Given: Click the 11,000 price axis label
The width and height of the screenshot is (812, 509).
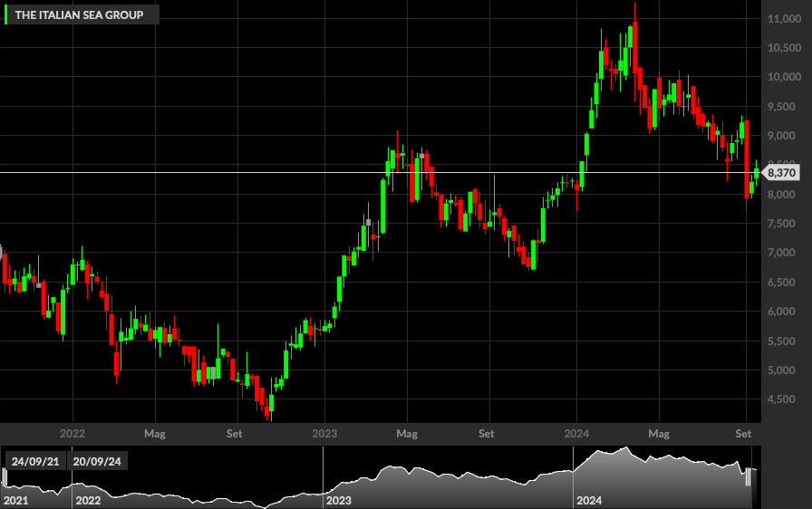Looking at the screenshot, I should point(784,19).
